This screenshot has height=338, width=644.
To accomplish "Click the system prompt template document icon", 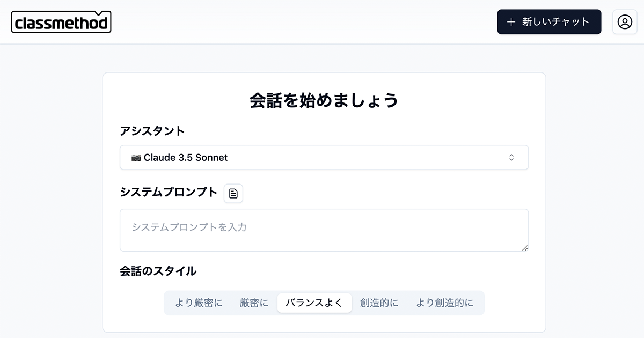I will (233, 194).
